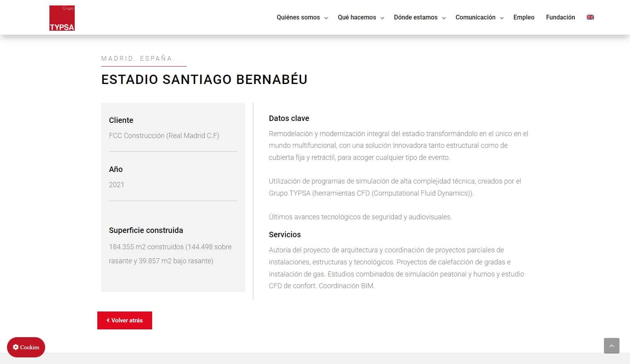Click the paragraph starting Remodelación y modernización

398,145
